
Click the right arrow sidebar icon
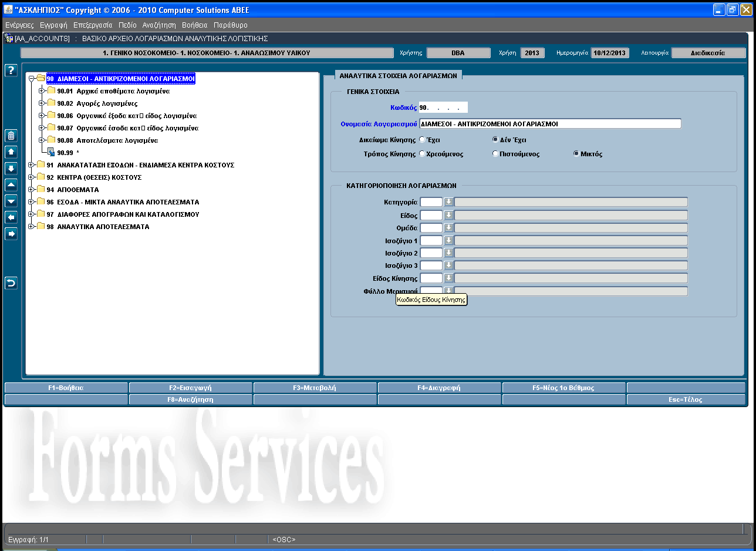11,234
